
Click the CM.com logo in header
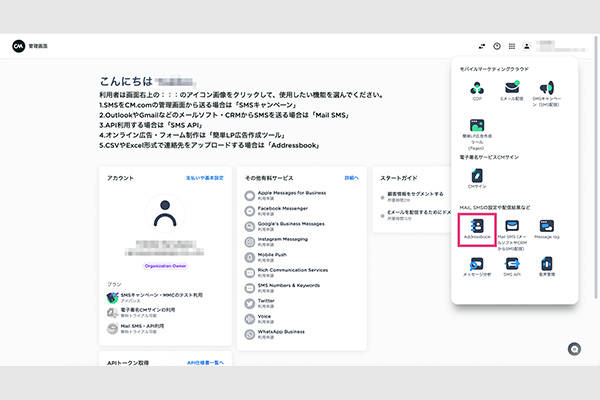click(18, 46)
